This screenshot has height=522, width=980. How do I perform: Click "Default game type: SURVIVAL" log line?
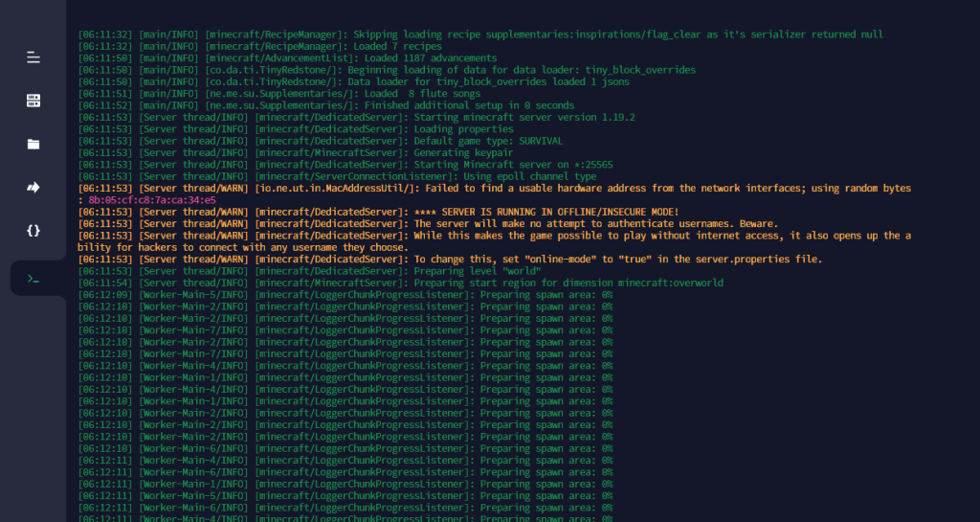point(321,142)
